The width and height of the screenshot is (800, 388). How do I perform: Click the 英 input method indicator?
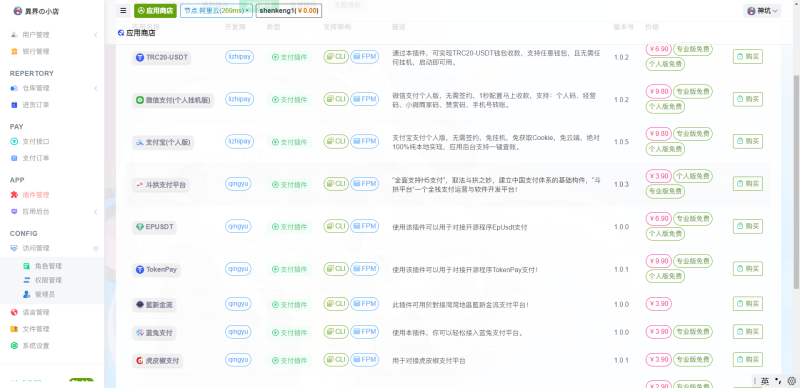(765, 381)
